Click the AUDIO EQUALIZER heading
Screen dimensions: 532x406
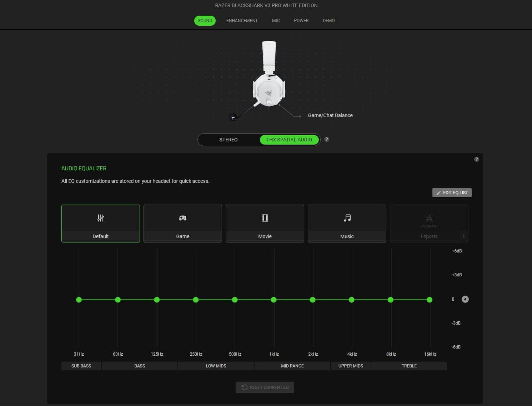click(x=84, y=169)
